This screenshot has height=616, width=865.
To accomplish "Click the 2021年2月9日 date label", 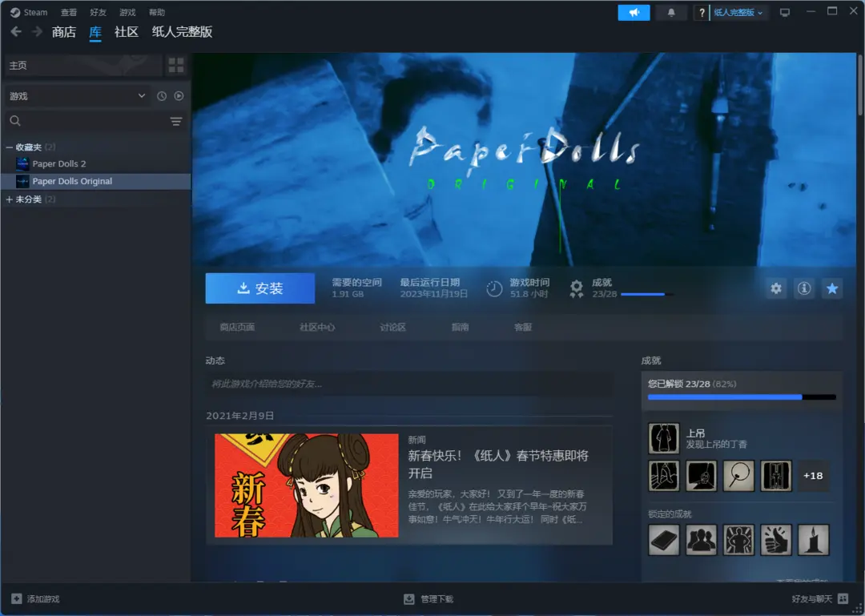I will pyautogui.click(x=240, y=416).
